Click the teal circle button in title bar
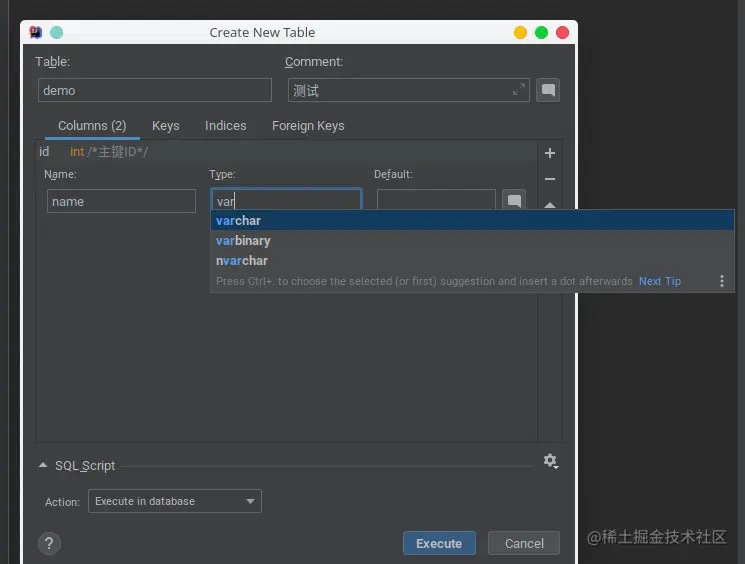Viewport: 745px width, 564px height. [57, 32]
